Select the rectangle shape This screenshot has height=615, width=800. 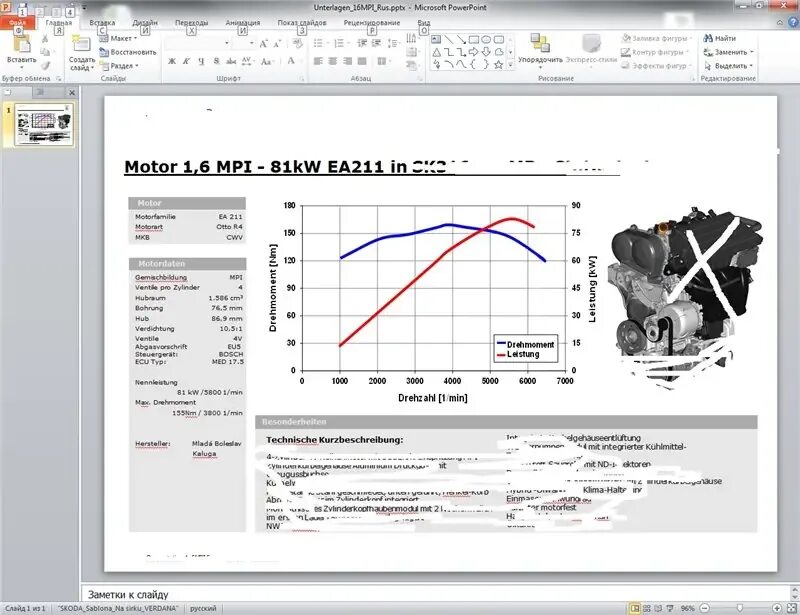(x=474, y=39)
